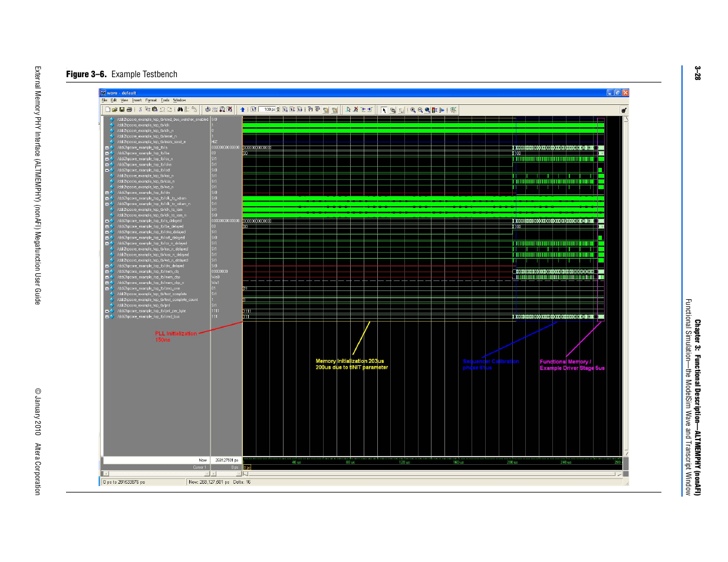Viewport: 728px width, 562px height.
Task: Expand the mem_dq signal group
Action: (107, 272)
